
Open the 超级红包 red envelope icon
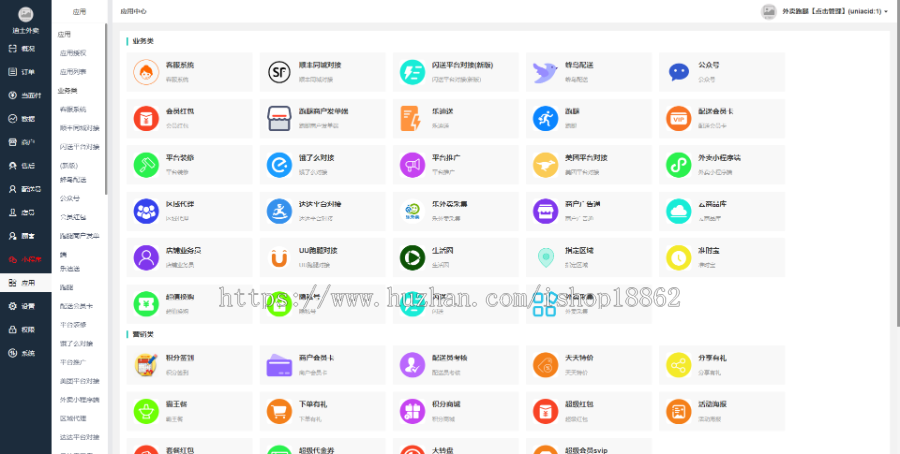coord(546,411)
